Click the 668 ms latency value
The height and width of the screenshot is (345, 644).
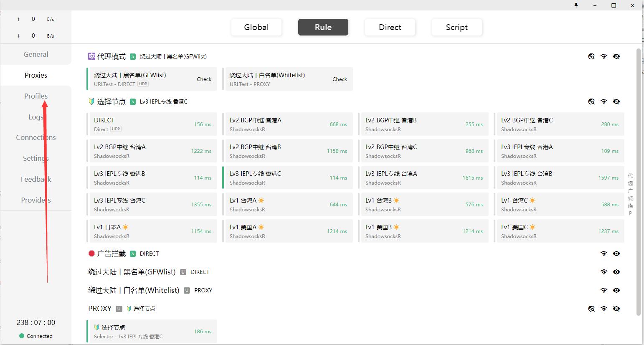(x=338, y=124)
